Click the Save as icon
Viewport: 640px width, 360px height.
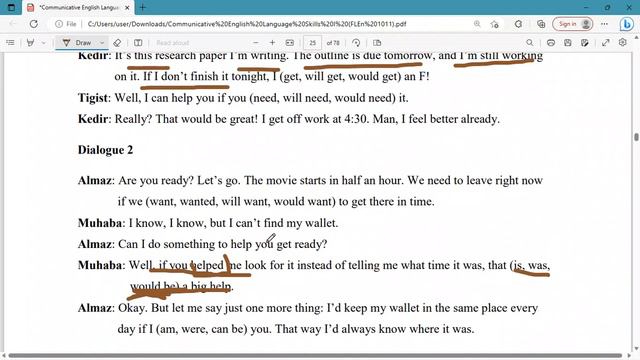(584, 42)
